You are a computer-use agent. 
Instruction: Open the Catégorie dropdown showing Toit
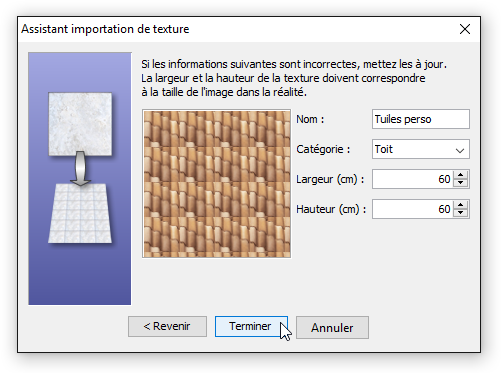421,149
